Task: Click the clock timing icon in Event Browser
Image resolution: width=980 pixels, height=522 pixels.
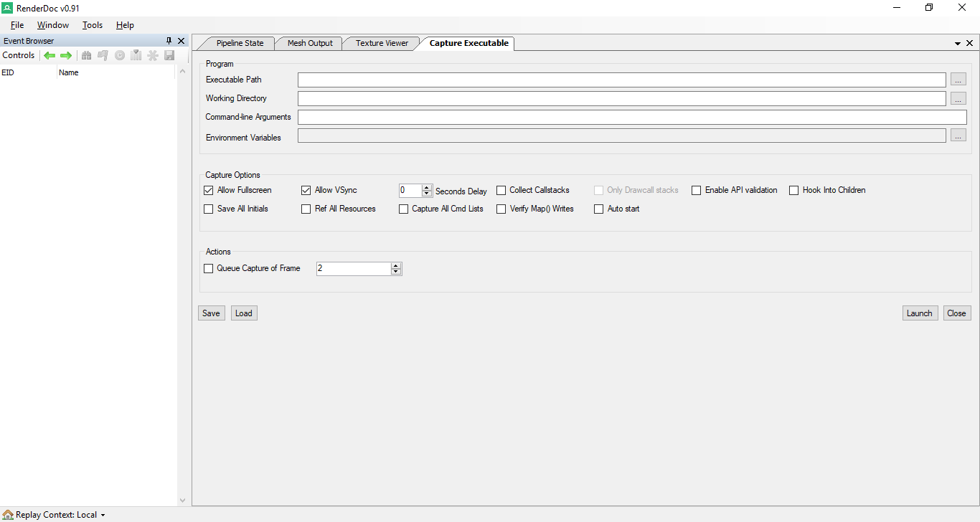Action: [x=120, y=55]
